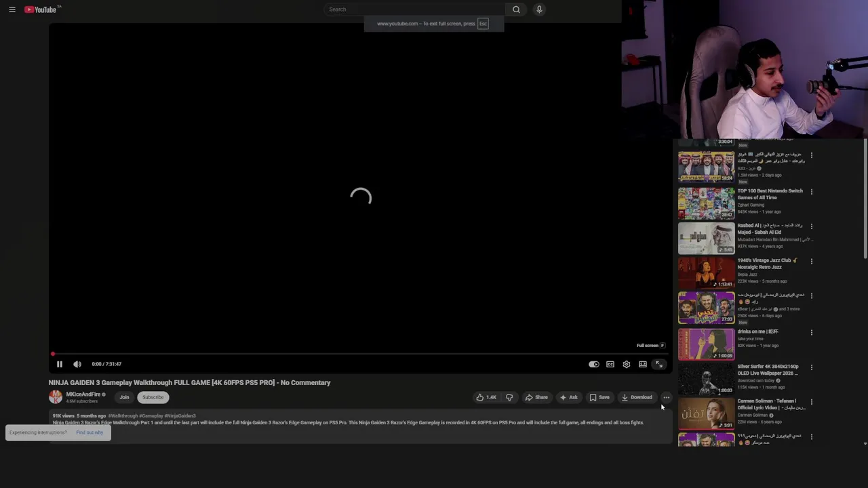Click the sidebar recommendations scrollbar
This screenshot has height=488, width=868.
pos(865,200)
